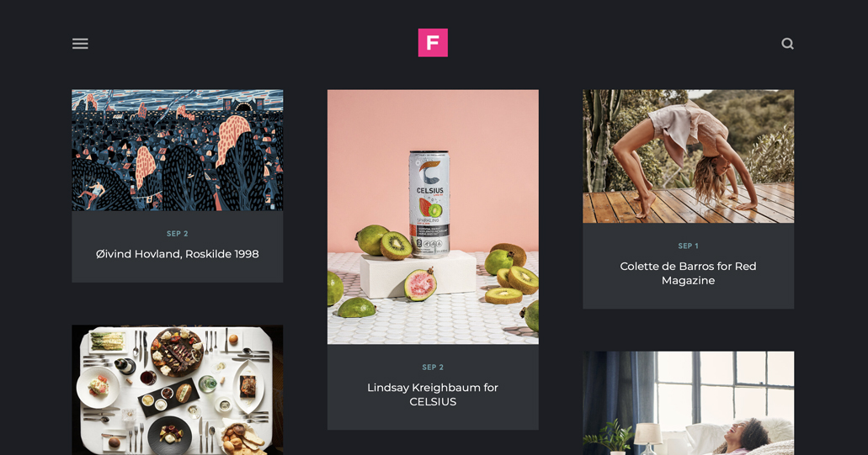
Task: Click Lindsay Kreighbaum for CELSIUS title
Action: (433, 394)
